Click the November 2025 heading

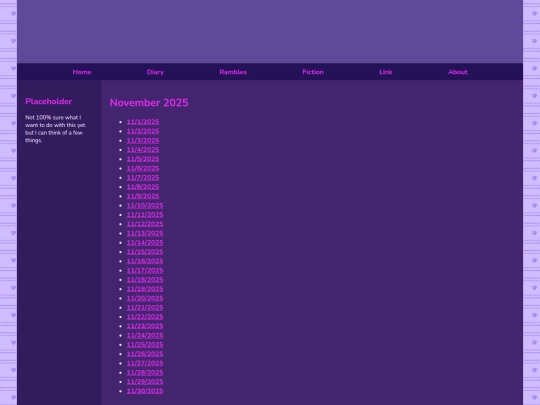tap(149, 103)
